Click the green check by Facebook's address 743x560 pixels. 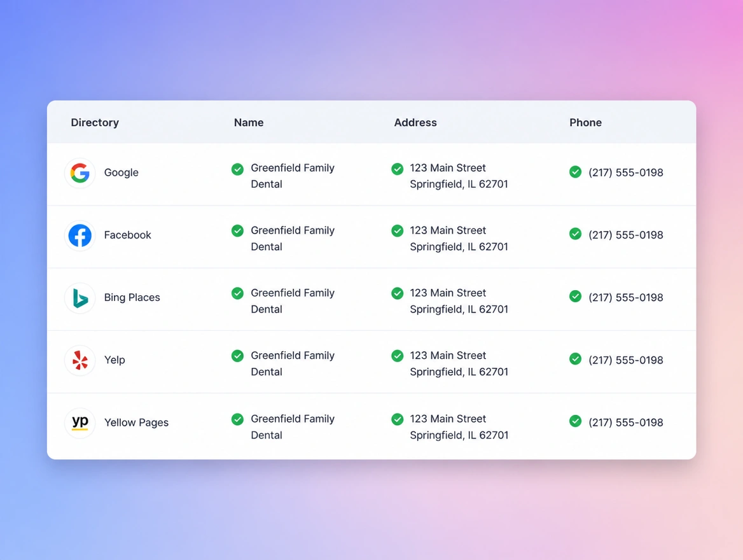pyautogui.click(x=397, y=231)
